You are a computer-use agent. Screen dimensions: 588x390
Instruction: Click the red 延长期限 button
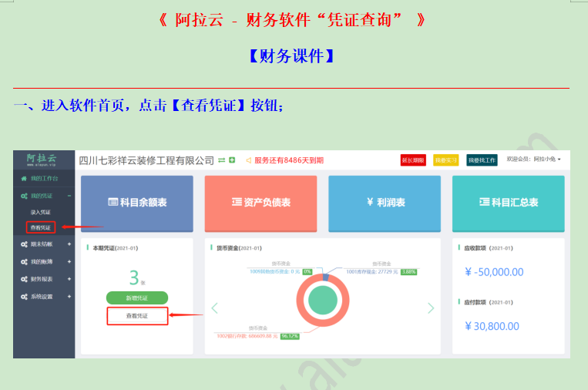[x=413, y=160]
